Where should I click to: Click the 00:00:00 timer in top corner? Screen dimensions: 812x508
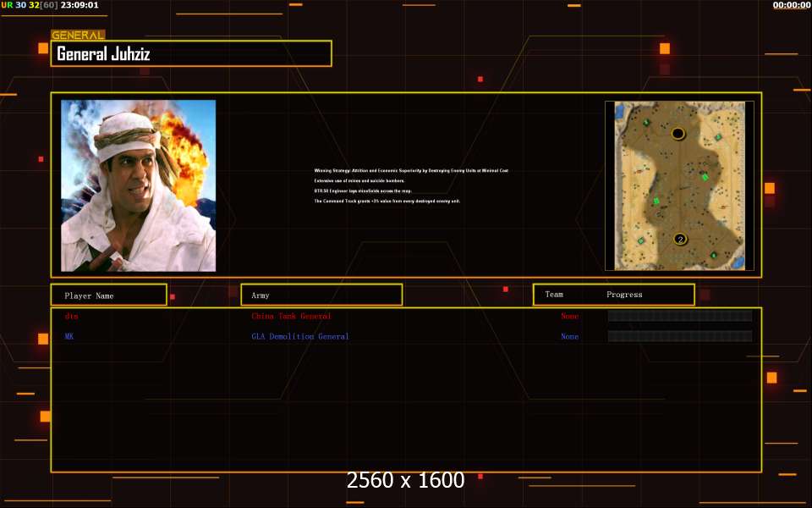point(792,5)
